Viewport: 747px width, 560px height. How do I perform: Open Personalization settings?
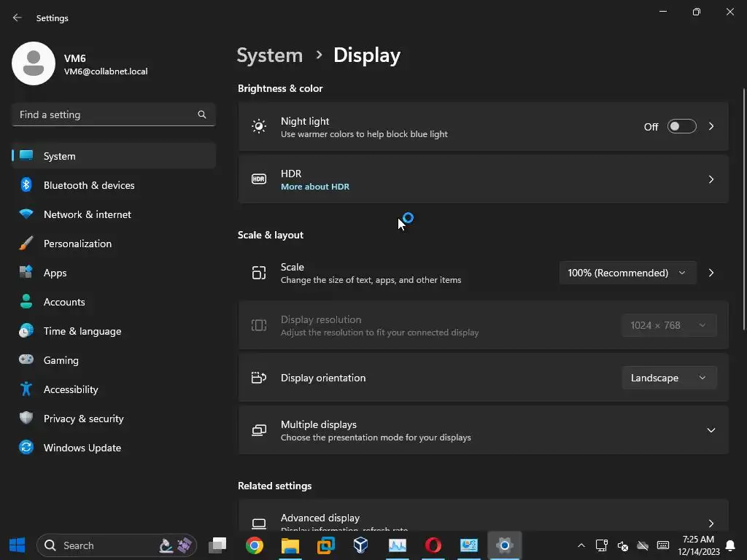[114, 244]
